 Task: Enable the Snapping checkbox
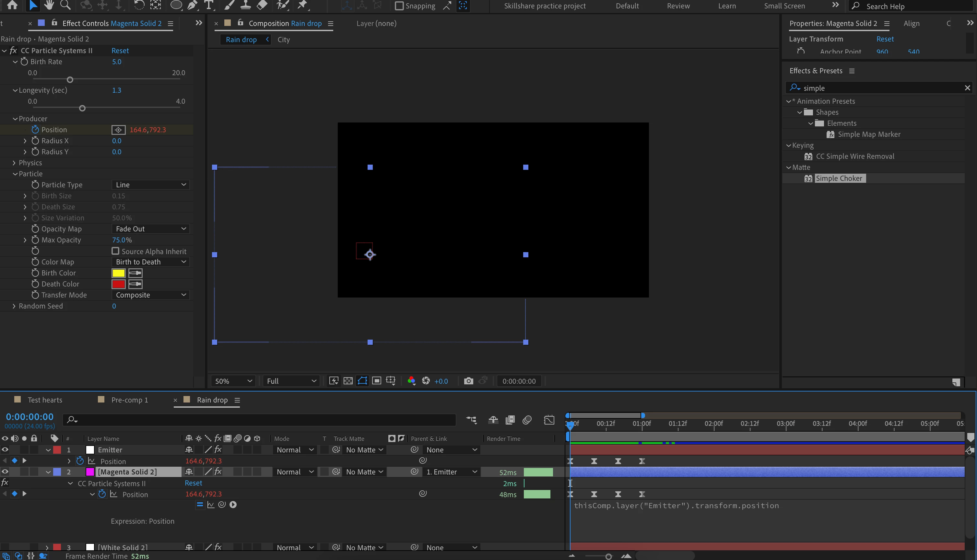pyautogui.click(x=399, y=6)
